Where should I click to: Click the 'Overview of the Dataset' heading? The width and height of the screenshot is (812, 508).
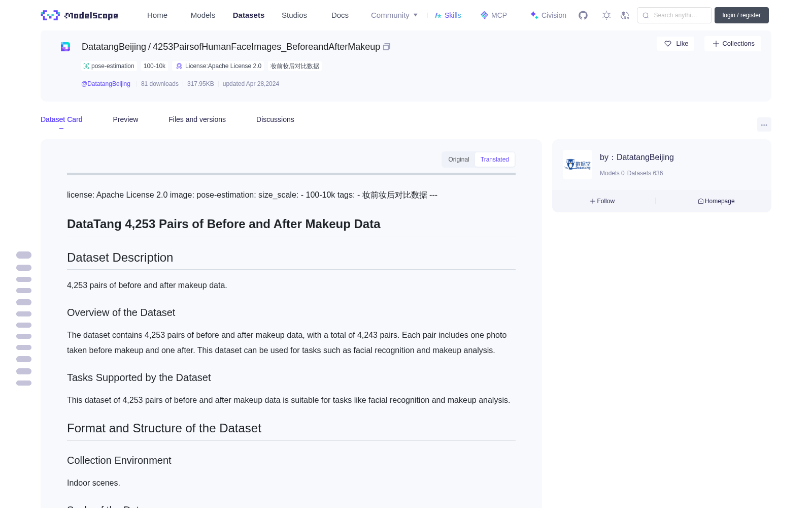[x=121, y=312]
